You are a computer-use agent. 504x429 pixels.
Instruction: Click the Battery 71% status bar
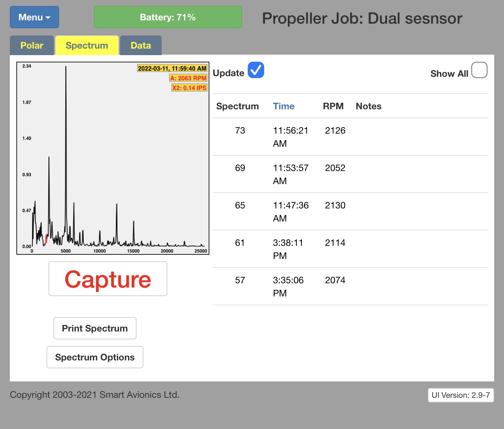[x=168, y=17]
